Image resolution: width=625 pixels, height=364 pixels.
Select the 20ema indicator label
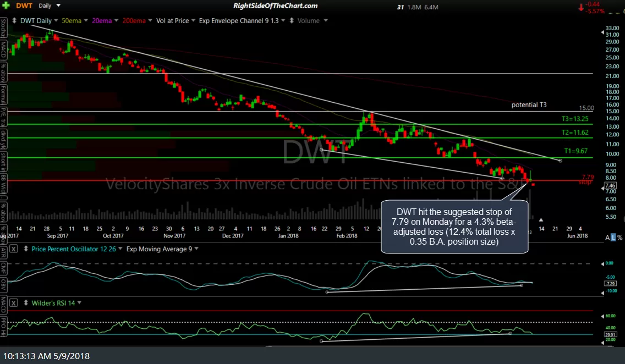[102, 21]
